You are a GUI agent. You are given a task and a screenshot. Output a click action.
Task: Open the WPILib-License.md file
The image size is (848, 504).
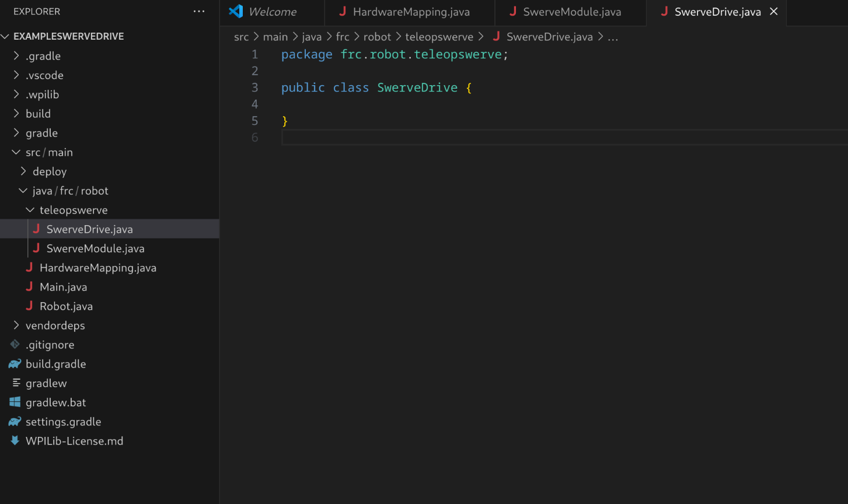[110, 441]
